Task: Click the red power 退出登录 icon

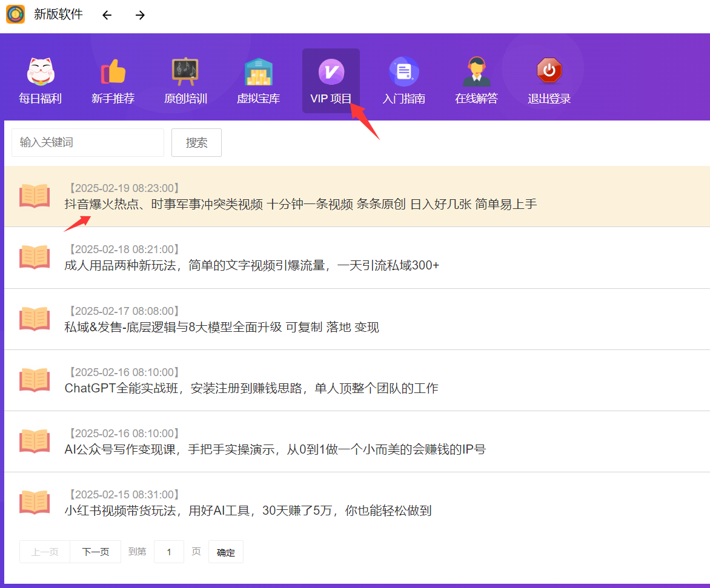Action: click(549, 71)
